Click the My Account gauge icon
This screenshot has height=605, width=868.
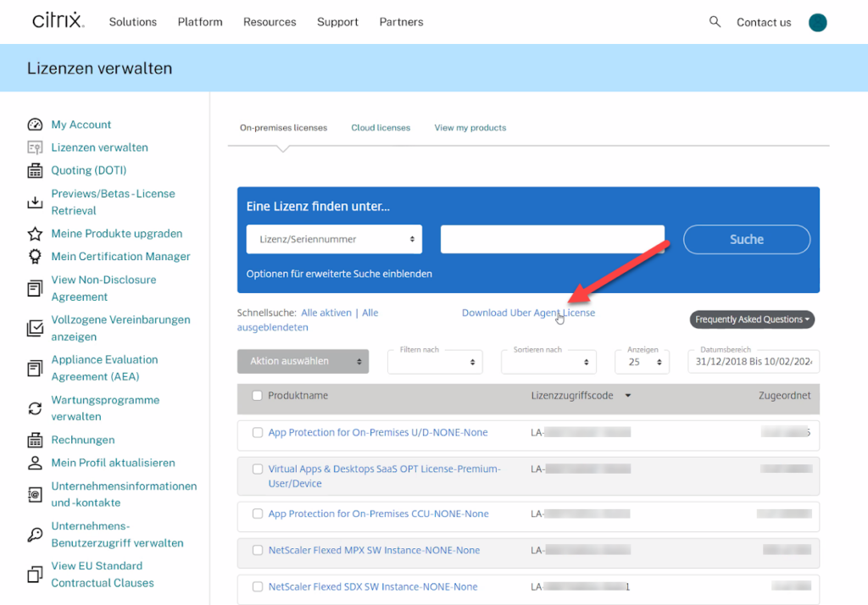click(35, 125)
